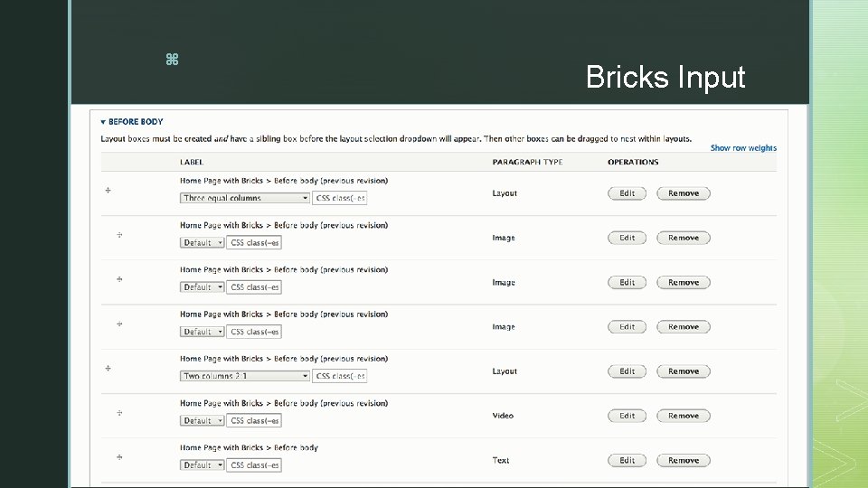Open the Default dropdown in the Text row
Image resolution: width=868 pixels, height=488 pixels.
pyautogui.click(x=203, y=465)
